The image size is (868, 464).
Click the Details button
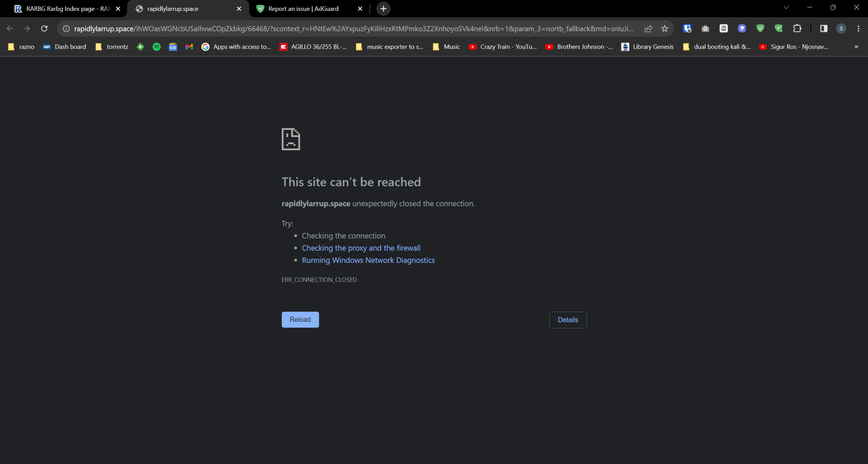(x=568, y=320)
